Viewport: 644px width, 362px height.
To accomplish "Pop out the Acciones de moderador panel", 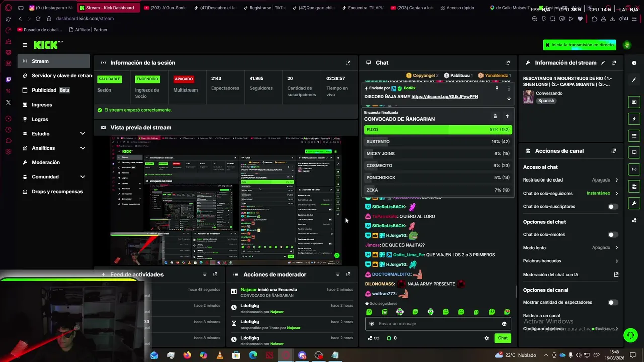I will point(348,274).
